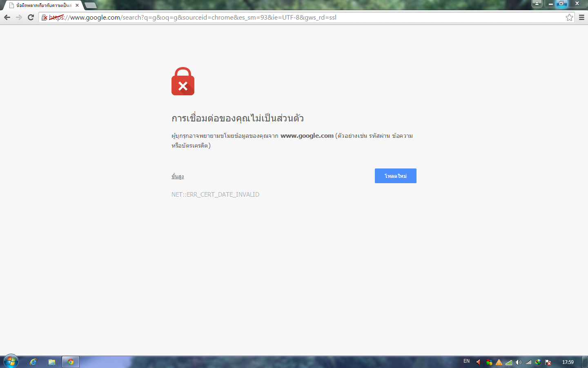Viewport: 588px width, 368px height.
Task: Open Windows Explorer folder from taskbar
Action: (x=52, y=362)
